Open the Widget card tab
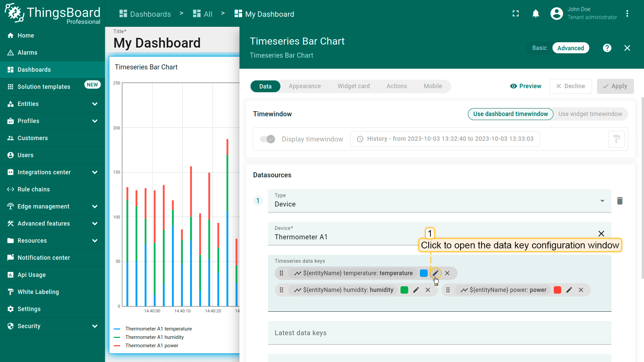Screen dimensions: 644x362 pyautogui.click(x=354, y=86)
